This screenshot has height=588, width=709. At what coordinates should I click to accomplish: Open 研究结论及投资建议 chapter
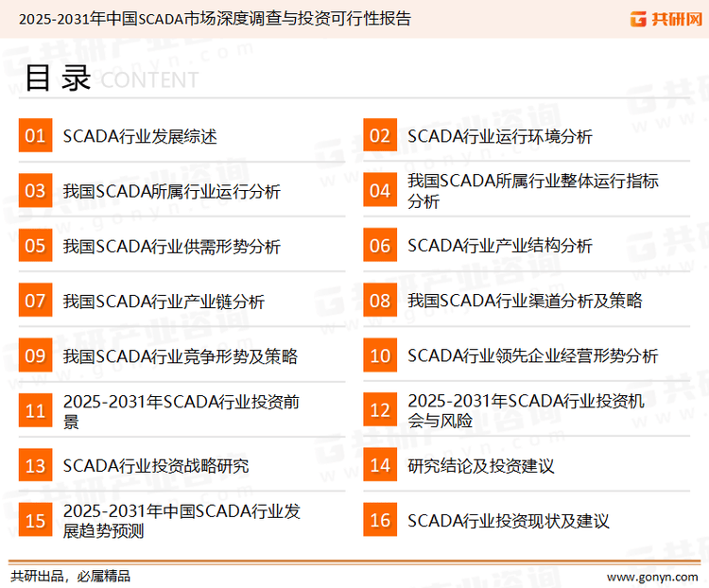click(x=480, y=466)
